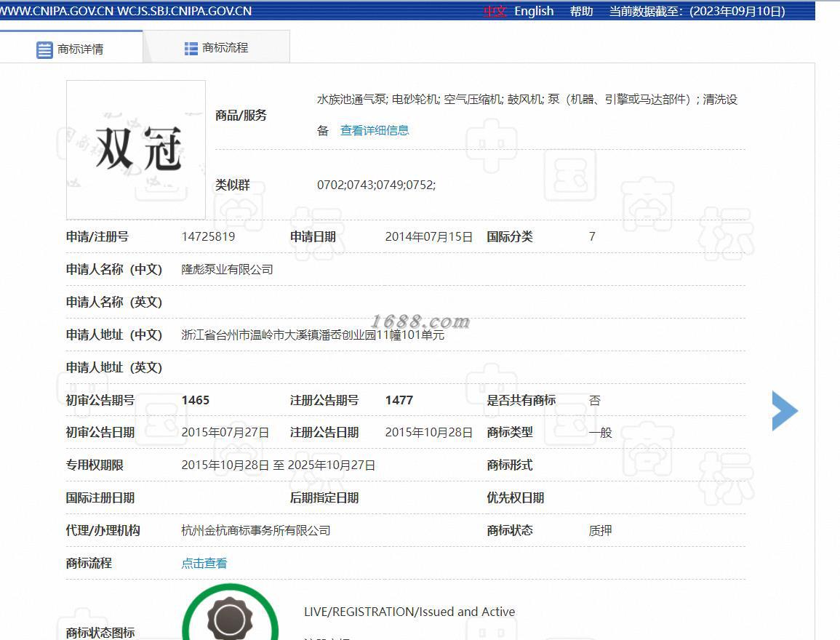Select preliminary announcement date 2015年07月27日
The width and height of the screenshot is (840, 640).
tap(225, 433)
